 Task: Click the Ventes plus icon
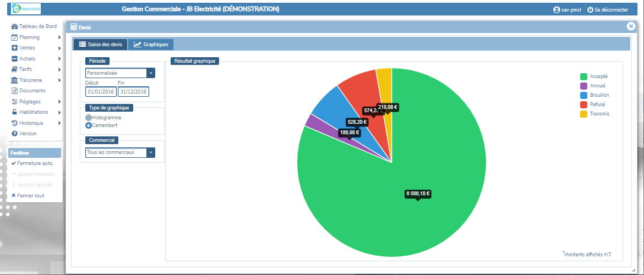coord(14,48)
